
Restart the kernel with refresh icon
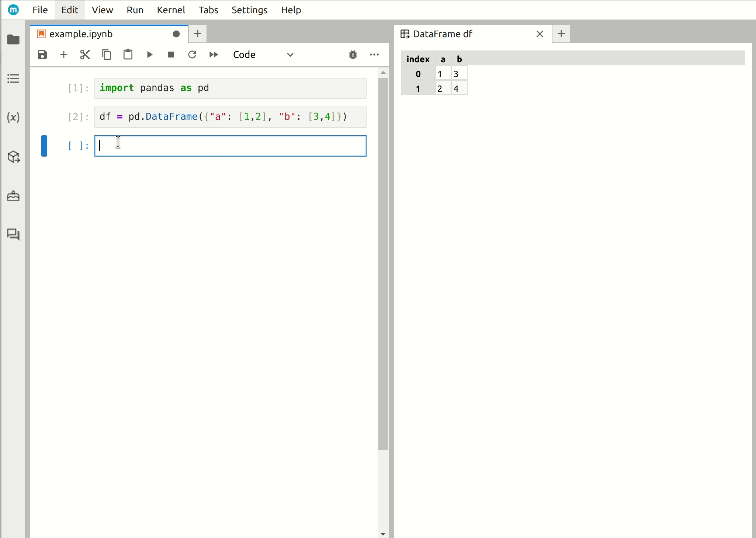coord(192,55)
